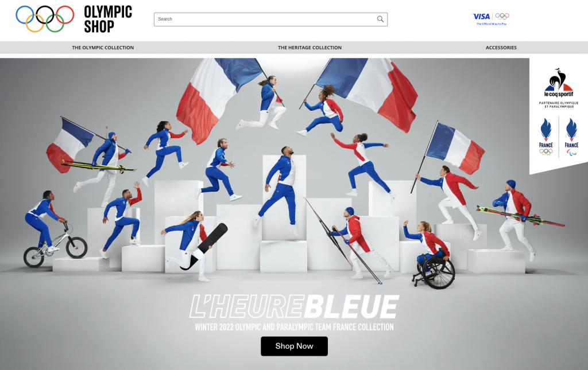Click the small Olympic rings beside Visa
This screenshot has height=370, width=588.
click(x=502, y=16)
